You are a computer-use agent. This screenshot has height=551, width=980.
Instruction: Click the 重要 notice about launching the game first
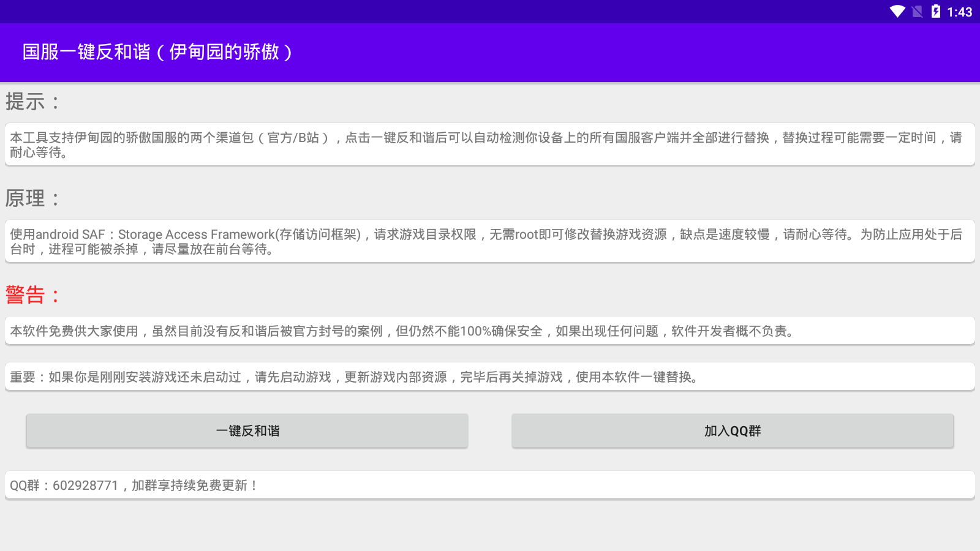click(x=490, y=377)
